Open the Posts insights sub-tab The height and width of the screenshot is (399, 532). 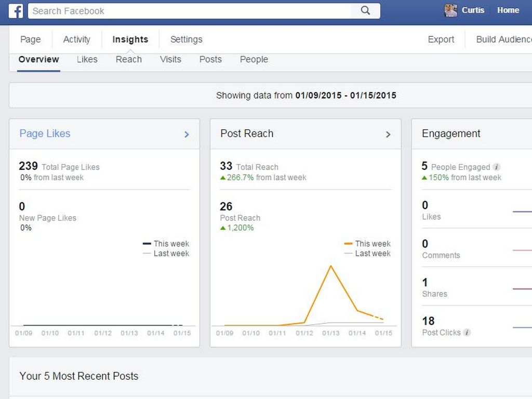pos(210,59)
